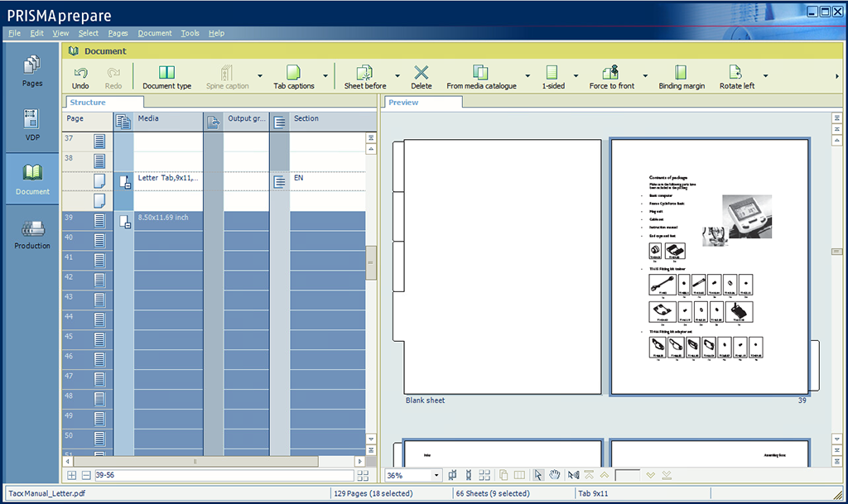Open the Tools menu

[x=190, y=33]
